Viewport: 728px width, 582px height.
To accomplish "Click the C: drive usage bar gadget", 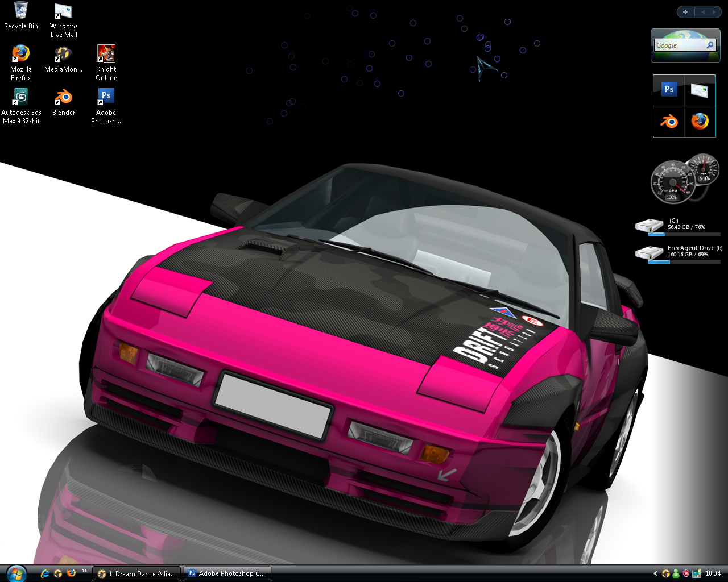I will point(684,234).
